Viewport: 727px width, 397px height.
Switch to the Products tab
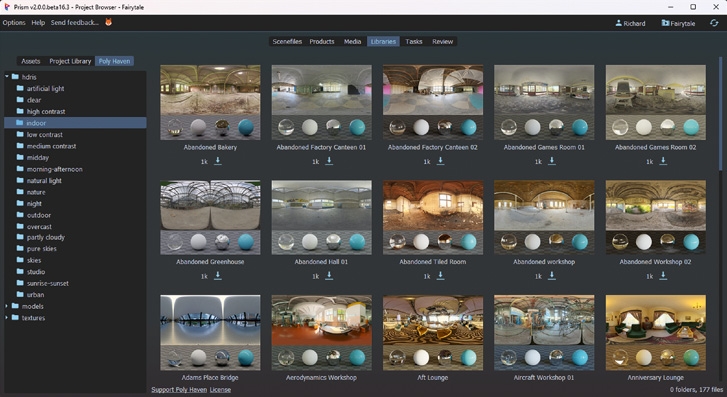click(322, 41)
